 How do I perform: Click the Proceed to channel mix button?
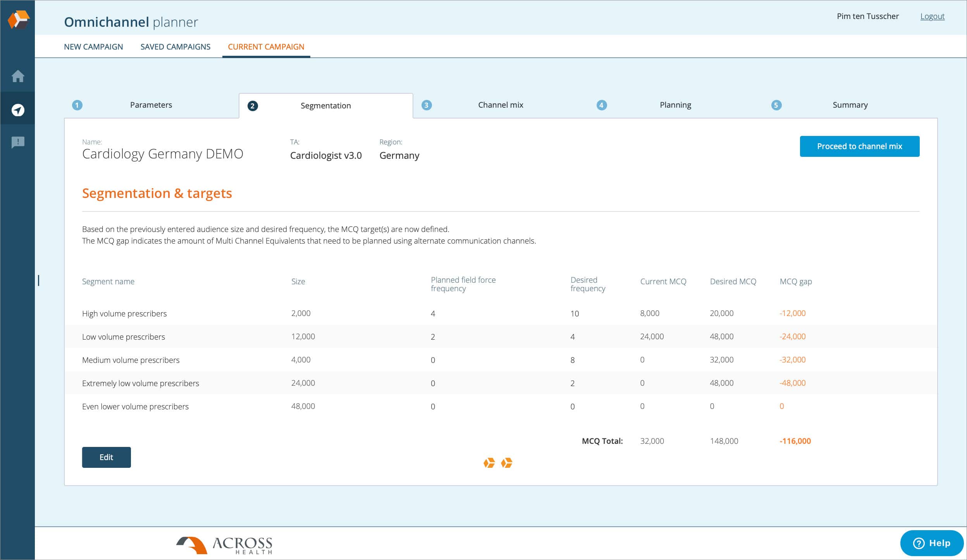pos(859,146)
